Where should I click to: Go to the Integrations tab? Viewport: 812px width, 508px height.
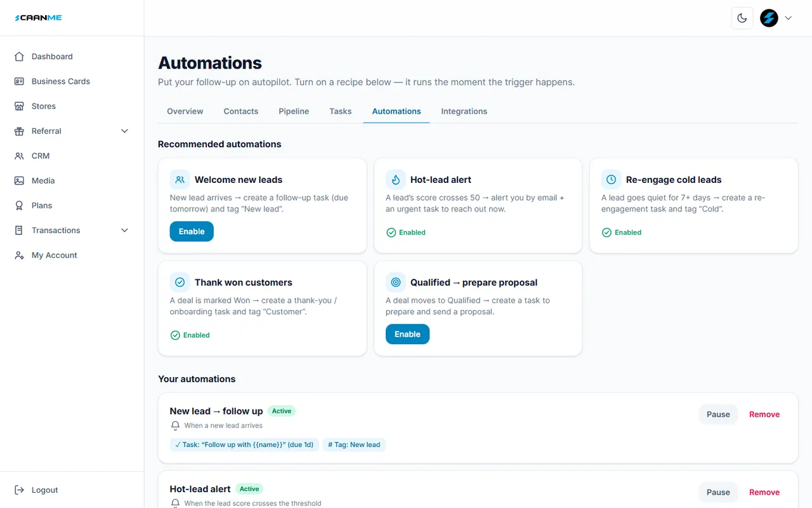(464, 111)
